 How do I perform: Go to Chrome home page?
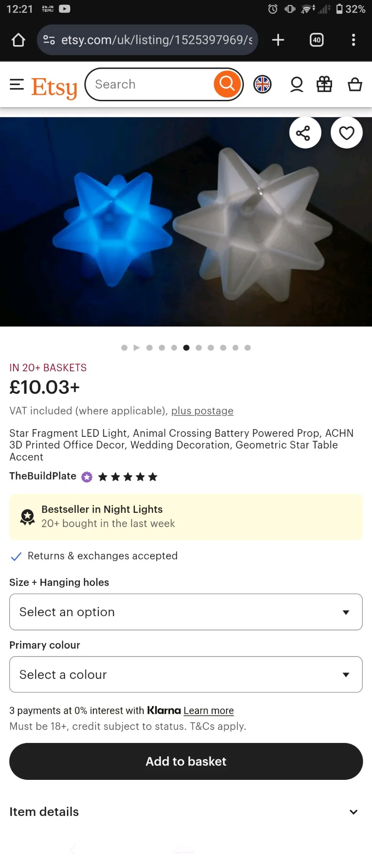pyautogui.click(x=18, y=40)
